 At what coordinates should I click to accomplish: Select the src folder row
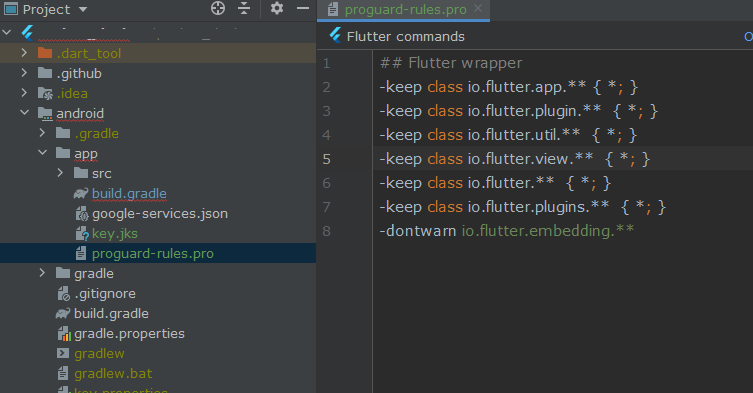tap(158, 173)
